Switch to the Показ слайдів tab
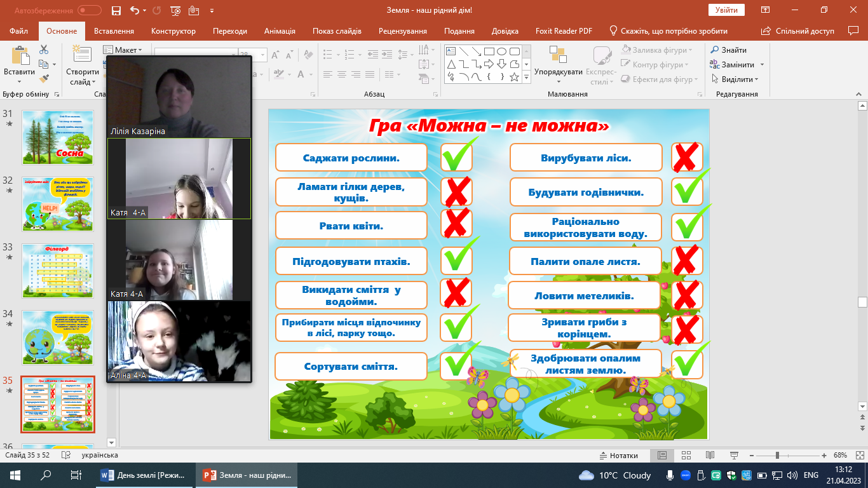 coord(337,30)
